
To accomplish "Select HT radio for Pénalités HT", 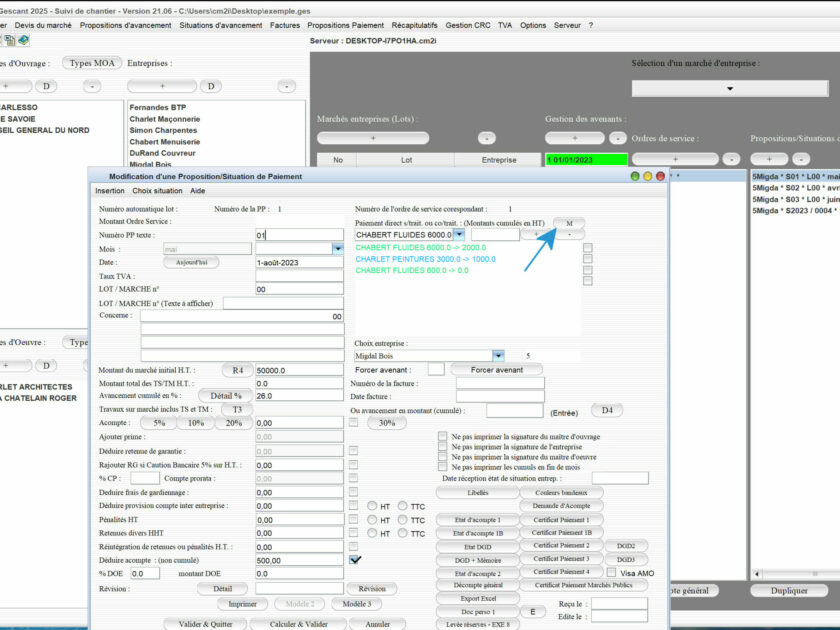I will [x=372, y=520].
